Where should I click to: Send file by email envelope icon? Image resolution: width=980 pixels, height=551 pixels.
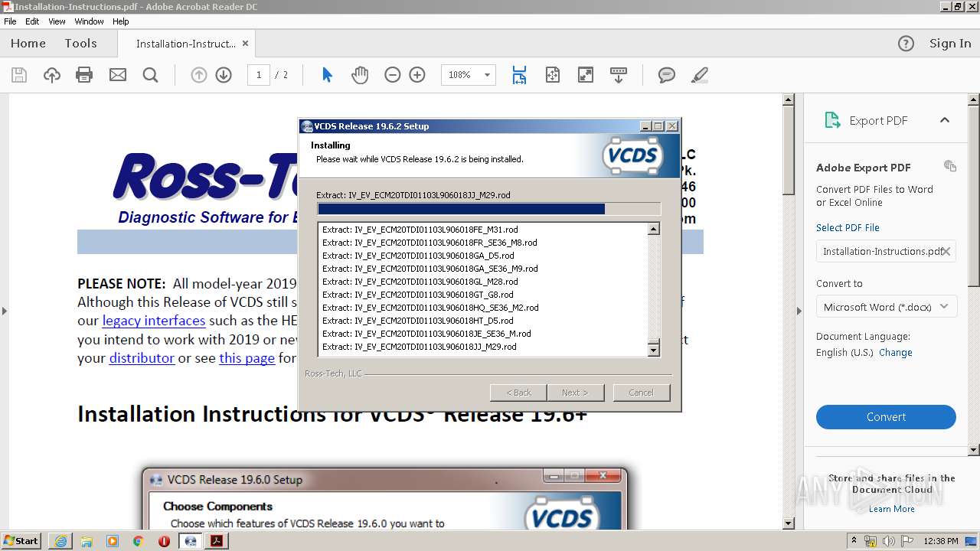pyautogui.click(x=118, y=75)
